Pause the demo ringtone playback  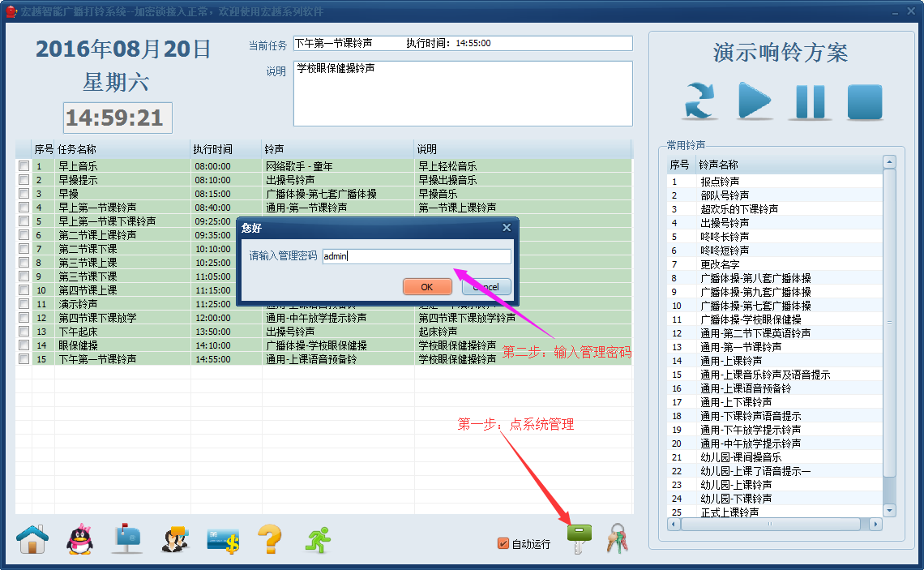coord(810,102)
